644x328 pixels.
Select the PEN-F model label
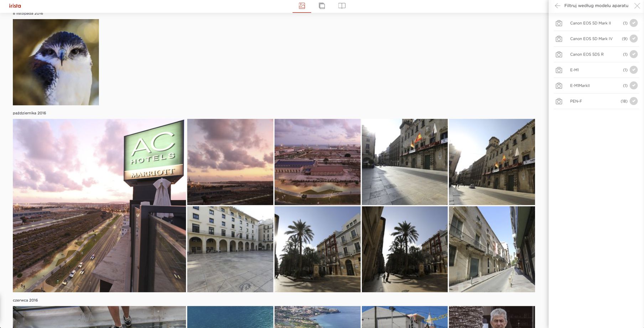[576, 102]
